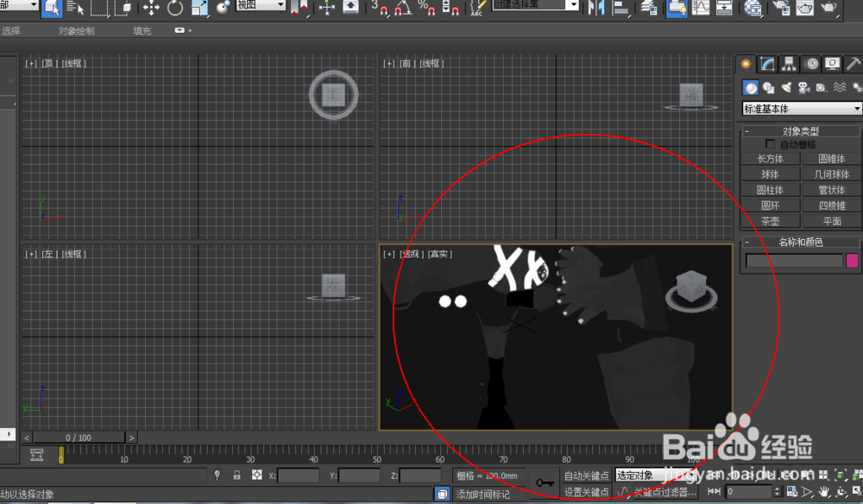Toggle window/crossing selection mode
The height and width of the screenshot is (504, 863).
tap(123, 8)
